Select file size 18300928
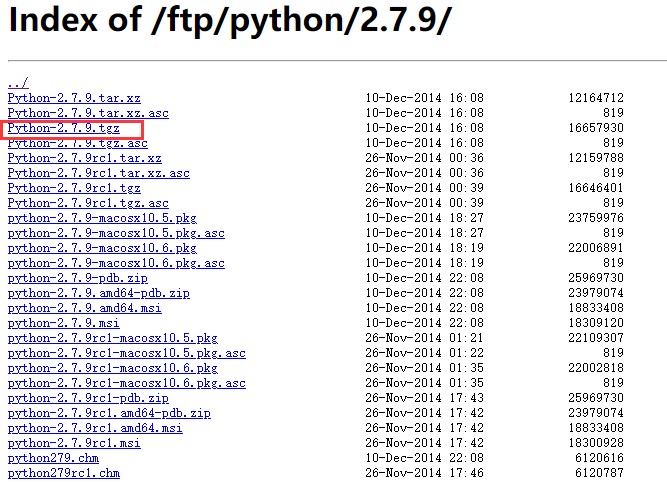Screen dimensions: 667x482 tap(596, 443)
